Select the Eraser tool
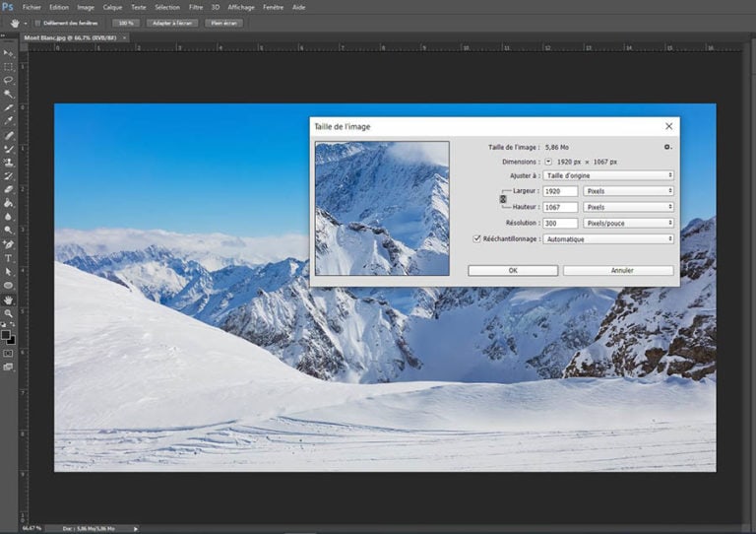This screenshot has width=756, height=534. tap(8, 189)
